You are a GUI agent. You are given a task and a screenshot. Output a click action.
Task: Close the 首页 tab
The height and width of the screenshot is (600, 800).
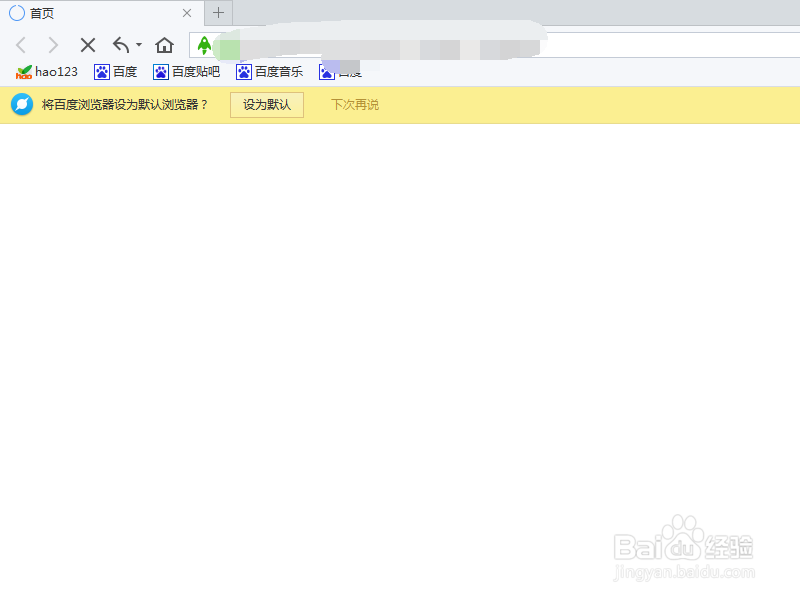[187, 13]
